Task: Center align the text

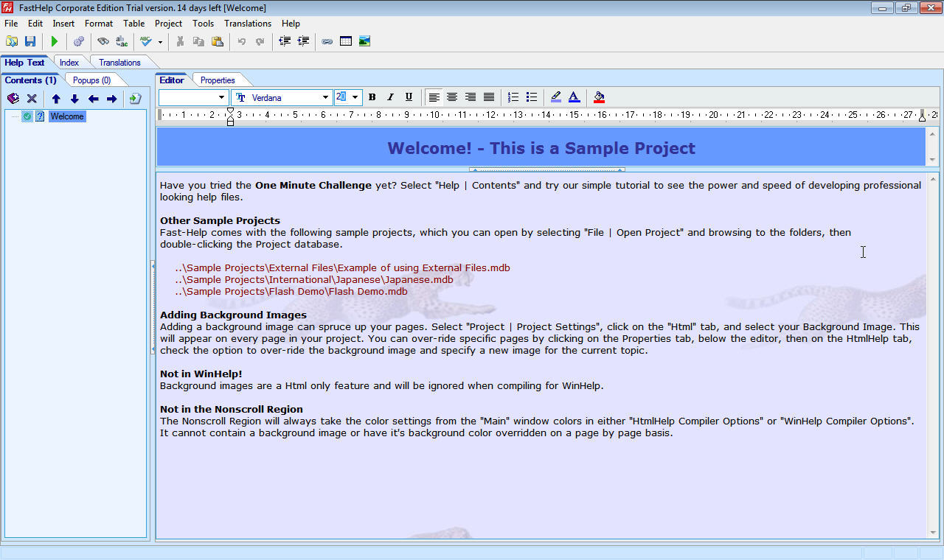Action: click(451, 97)
